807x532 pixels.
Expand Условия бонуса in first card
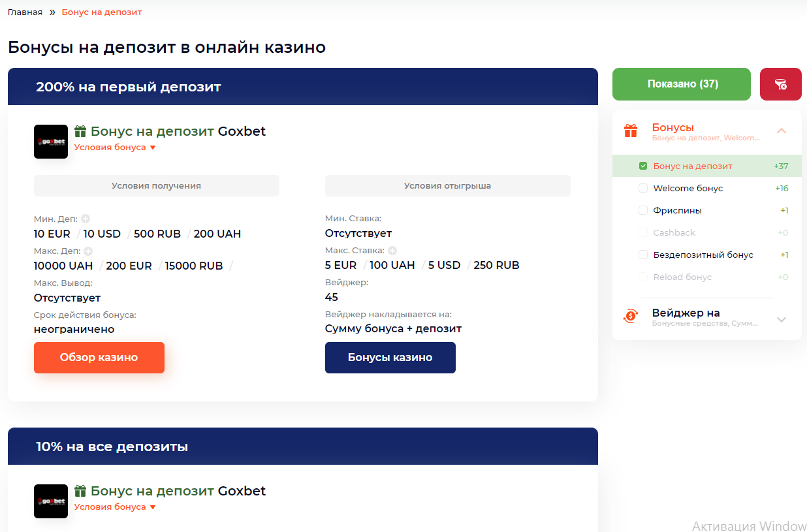(115, 147)
